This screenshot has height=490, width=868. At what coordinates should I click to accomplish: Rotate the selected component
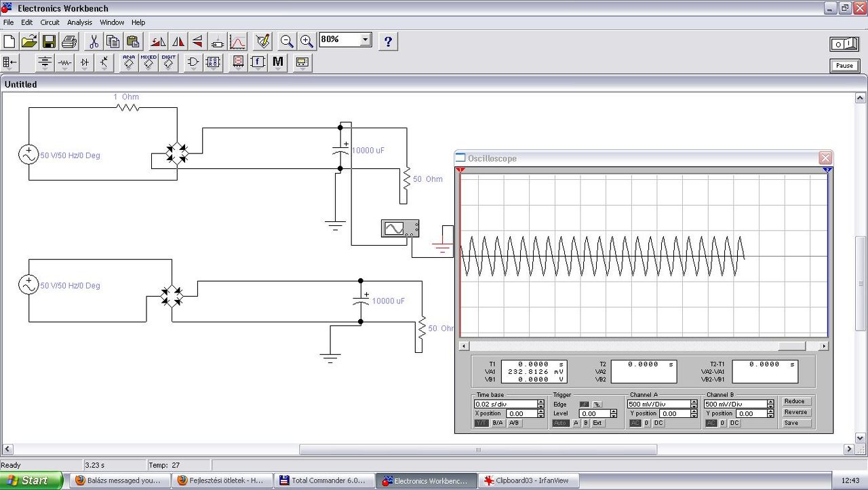(x=159, y=41)
